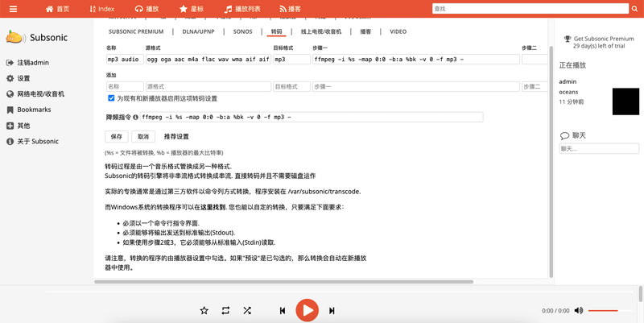This screenshot has height=323, width=644.
Task: Log out via 注销admin
Action: coord(28,63)
